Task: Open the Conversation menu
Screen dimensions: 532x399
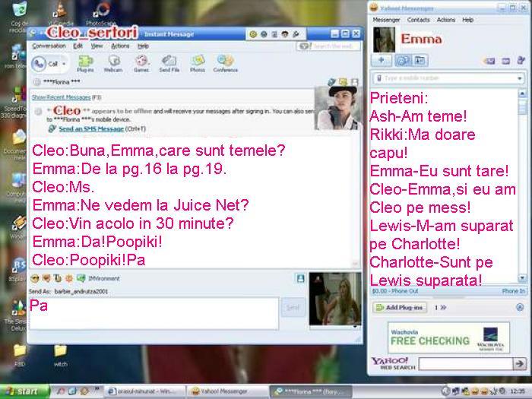Action: pyautogui.click(x=49, y=46)
